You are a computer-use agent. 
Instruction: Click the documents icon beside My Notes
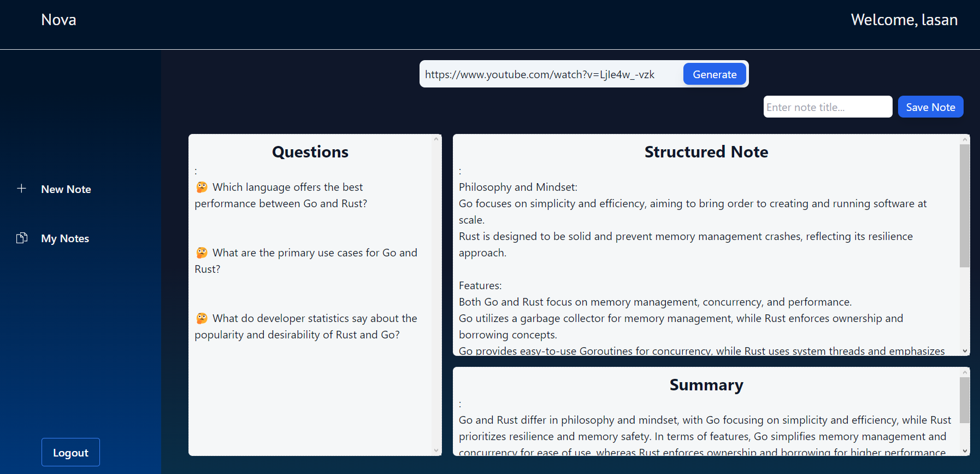point(22,238)
